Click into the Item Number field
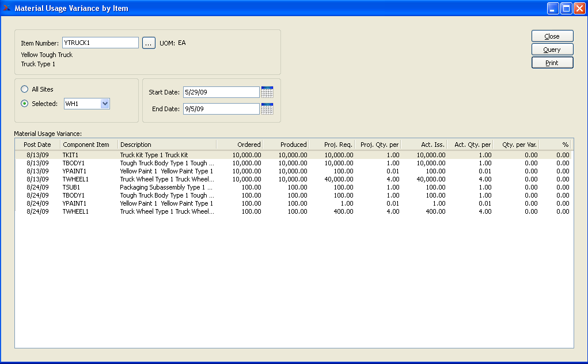588x364 pixels. coord(100,43)
